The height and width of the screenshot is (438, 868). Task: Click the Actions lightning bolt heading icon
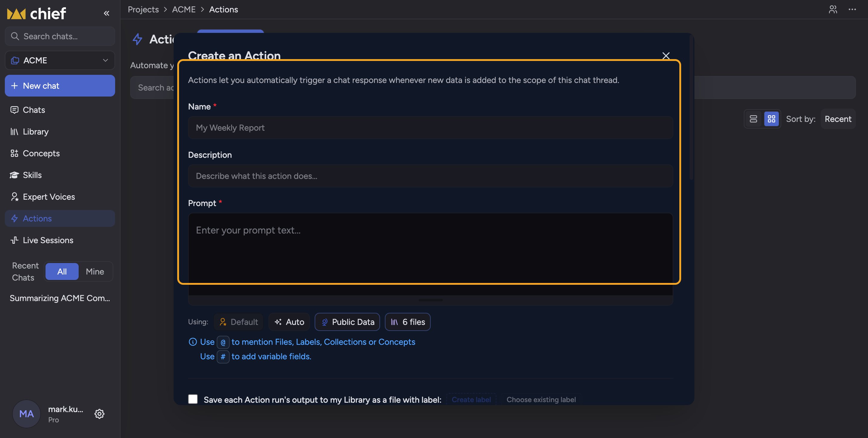coord(137,39)
